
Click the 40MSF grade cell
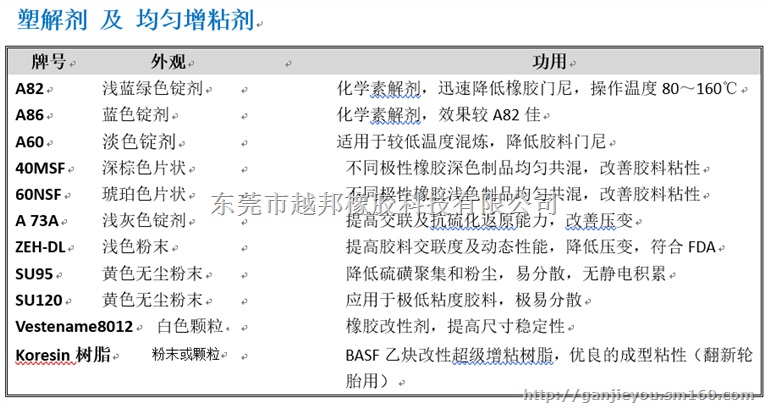pos(40,168)
